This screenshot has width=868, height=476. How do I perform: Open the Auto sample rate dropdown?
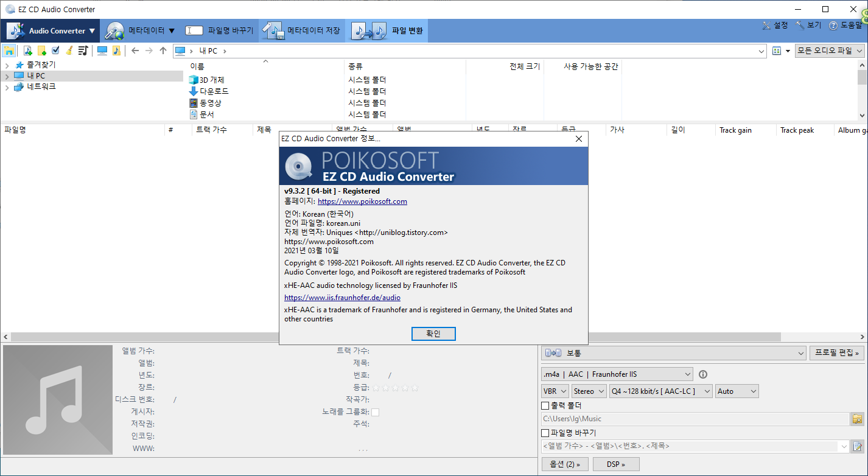(737, 391)
